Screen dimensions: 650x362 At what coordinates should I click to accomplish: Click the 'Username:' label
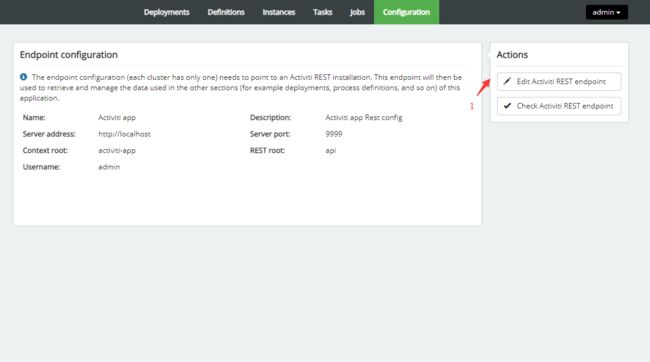coord(41,167)
